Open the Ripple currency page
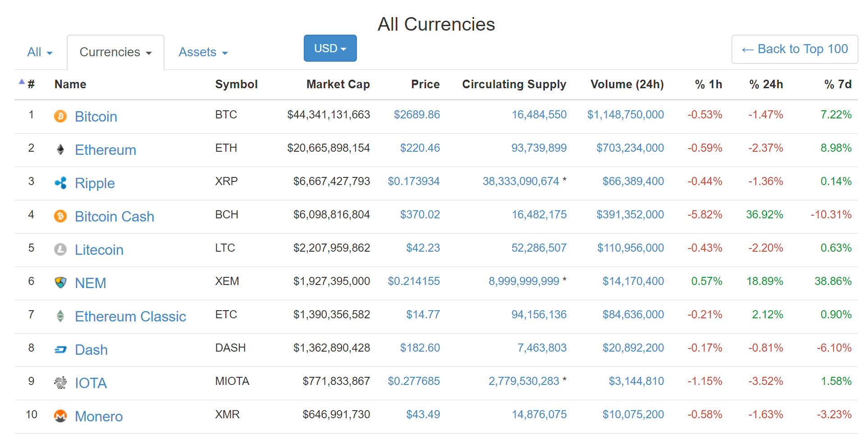This screenshot has height=434, width=868. pyautogui.click(x=95, y=183)
